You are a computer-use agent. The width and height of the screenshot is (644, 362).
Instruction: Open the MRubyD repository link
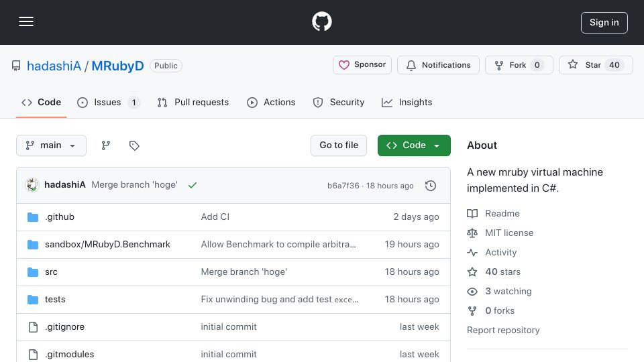tap(117, 66)
